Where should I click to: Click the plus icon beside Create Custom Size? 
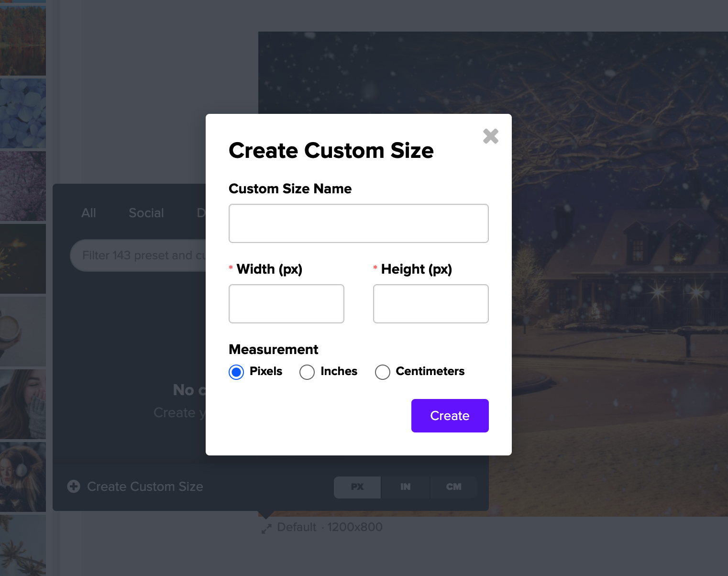(74, 487)
